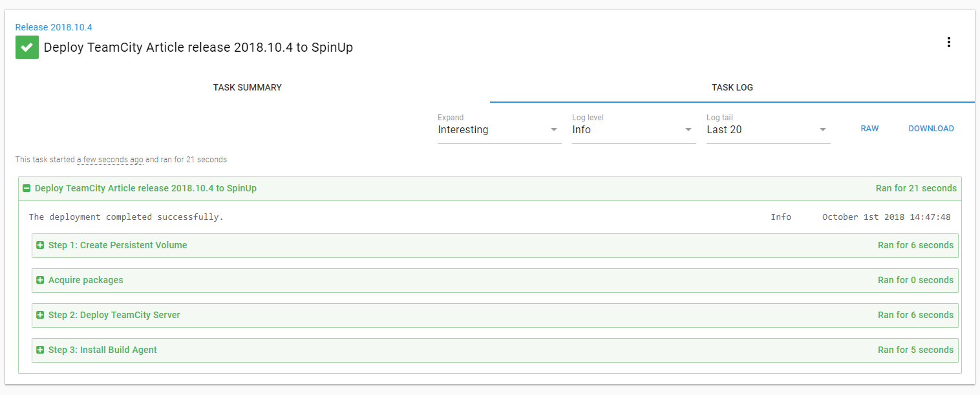Click the Acquire packages row title
The height and width of the screenshot is (395, 980).
click(85, 281)
